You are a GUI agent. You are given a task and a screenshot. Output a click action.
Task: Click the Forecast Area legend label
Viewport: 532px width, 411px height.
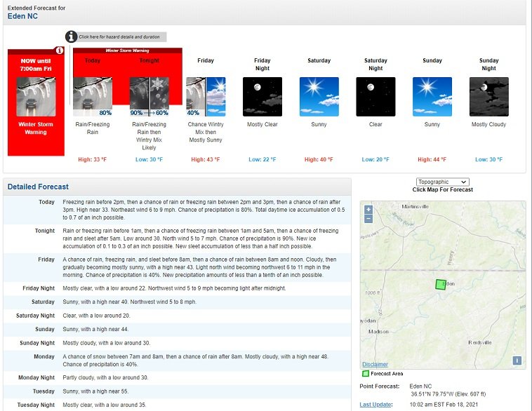point(387,374)
